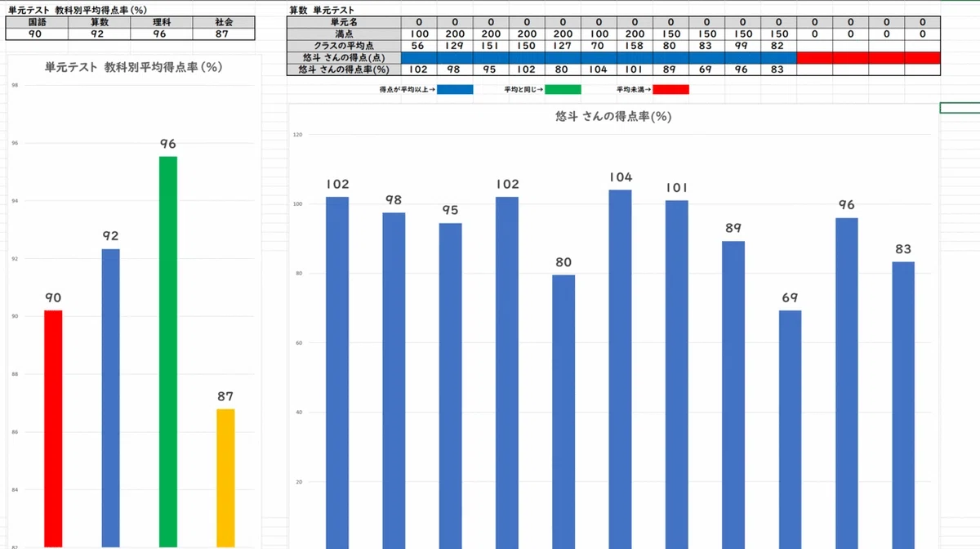Click the 69 cell in the 得点率 table row
The height and width of the screenshot is (549, 980).
point(706,70)
